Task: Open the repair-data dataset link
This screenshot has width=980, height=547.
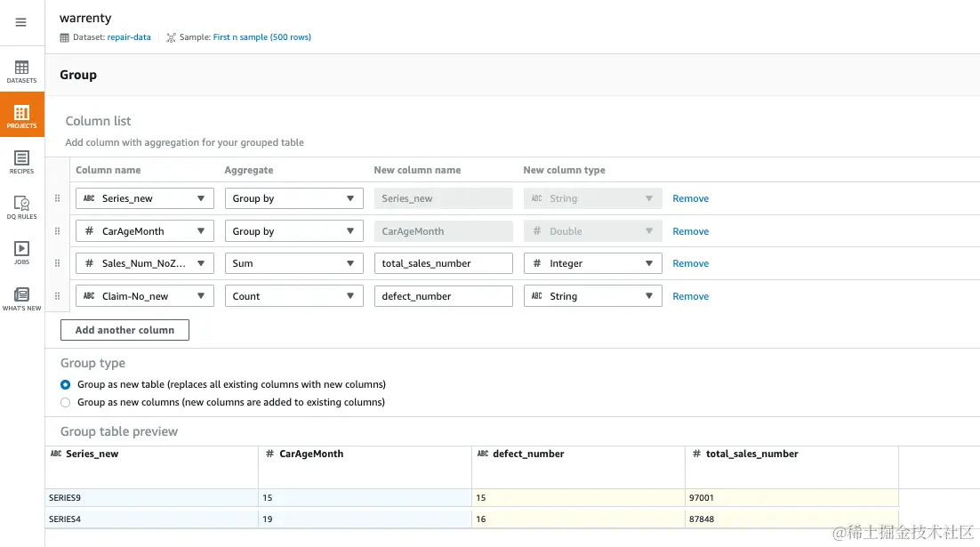Action: (x=129, y=37)
